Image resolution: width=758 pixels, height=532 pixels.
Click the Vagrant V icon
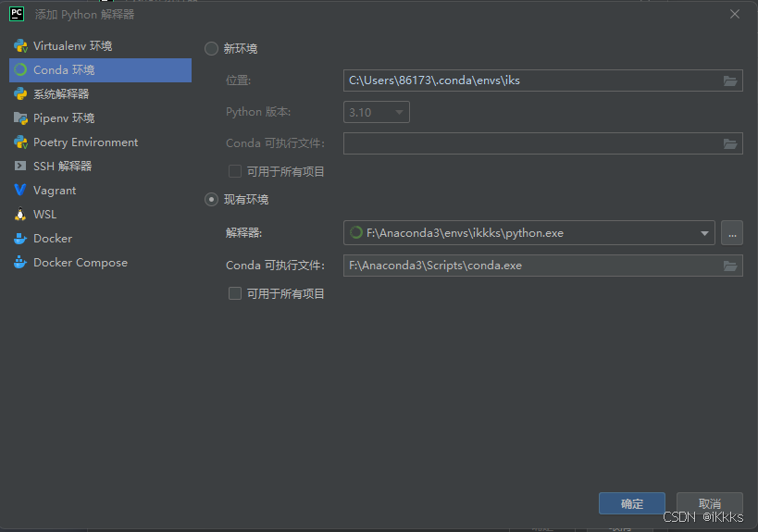click(x=20, y=190)
